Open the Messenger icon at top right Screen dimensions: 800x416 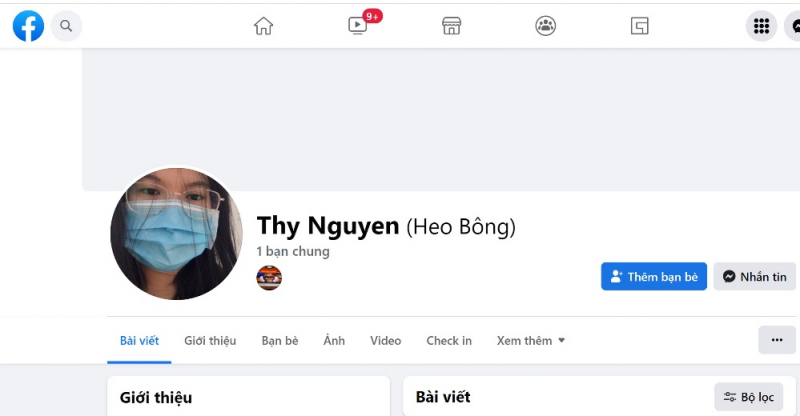click(x=793, y=26)
